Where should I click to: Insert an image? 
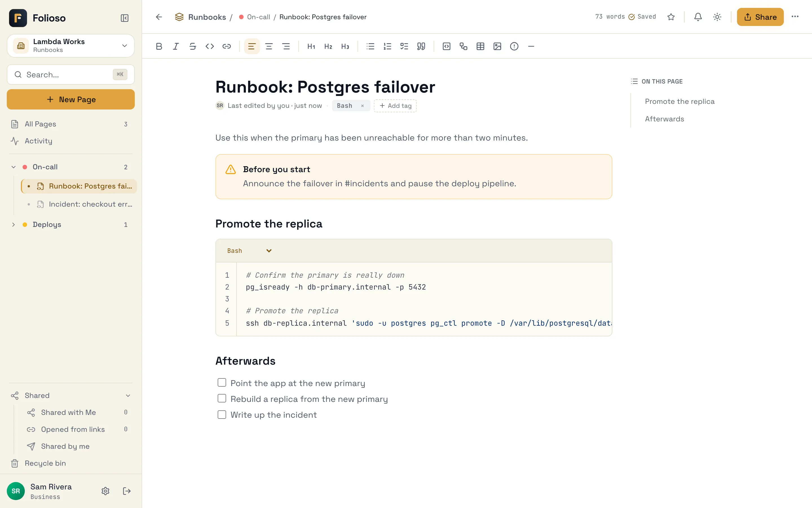(497, 46)
